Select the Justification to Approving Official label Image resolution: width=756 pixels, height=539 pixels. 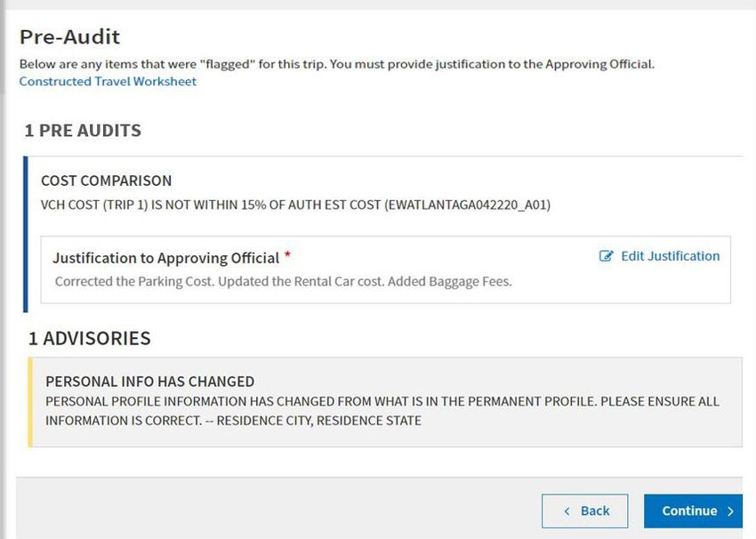[165, 258]
